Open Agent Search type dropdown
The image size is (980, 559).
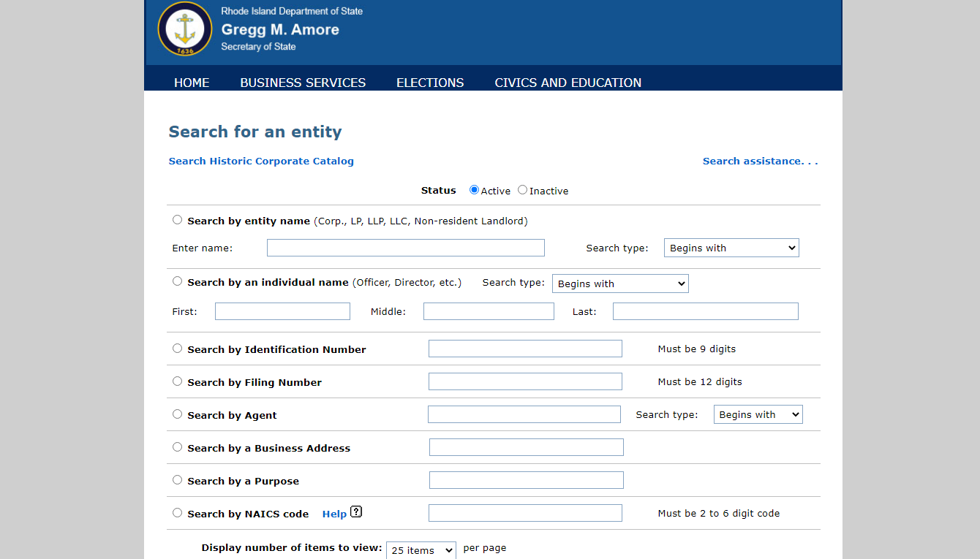pos(758,414)
